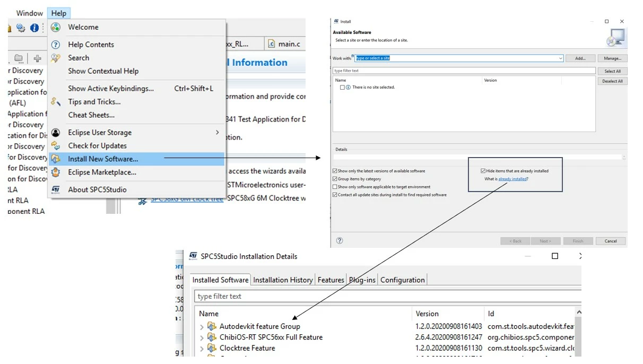Open the Installation History tab
This screenshot has width=643, height=364.
click(283, 280)
